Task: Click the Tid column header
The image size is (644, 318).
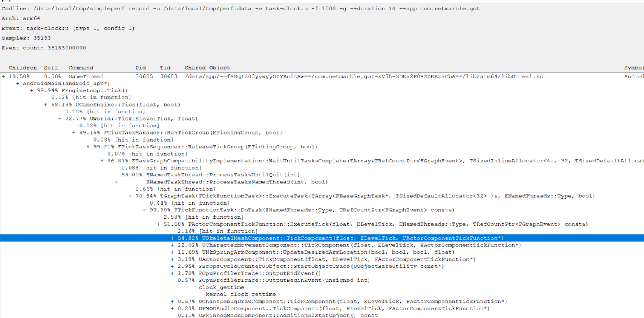Action: (x=165, y=68)
